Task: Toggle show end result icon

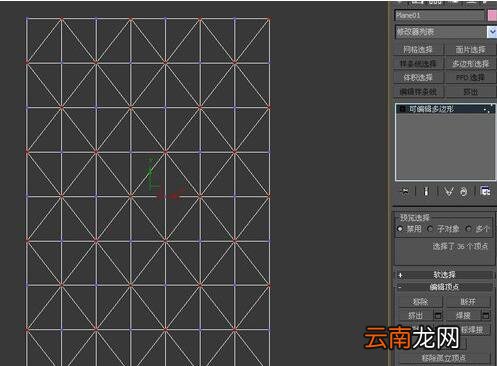Action: tap(426, 192)
